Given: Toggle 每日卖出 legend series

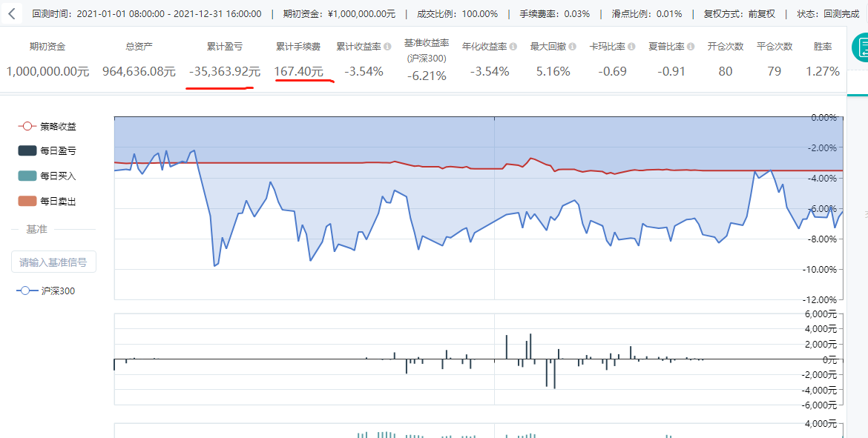Looking at the screenshot, I should (x=47, y=202).
